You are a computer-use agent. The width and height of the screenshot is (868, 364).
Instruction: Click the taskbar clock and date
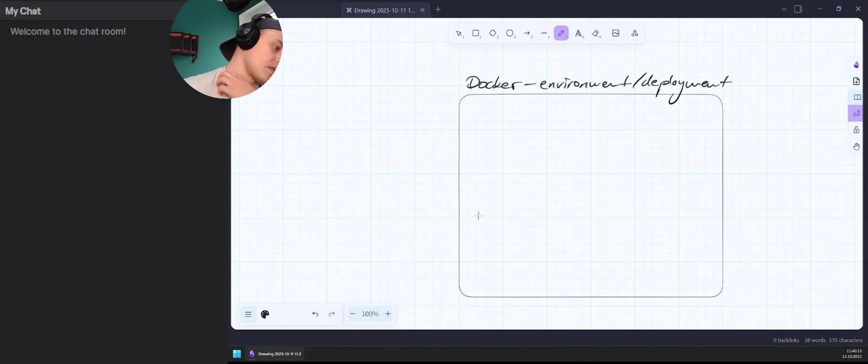point(851,354)
